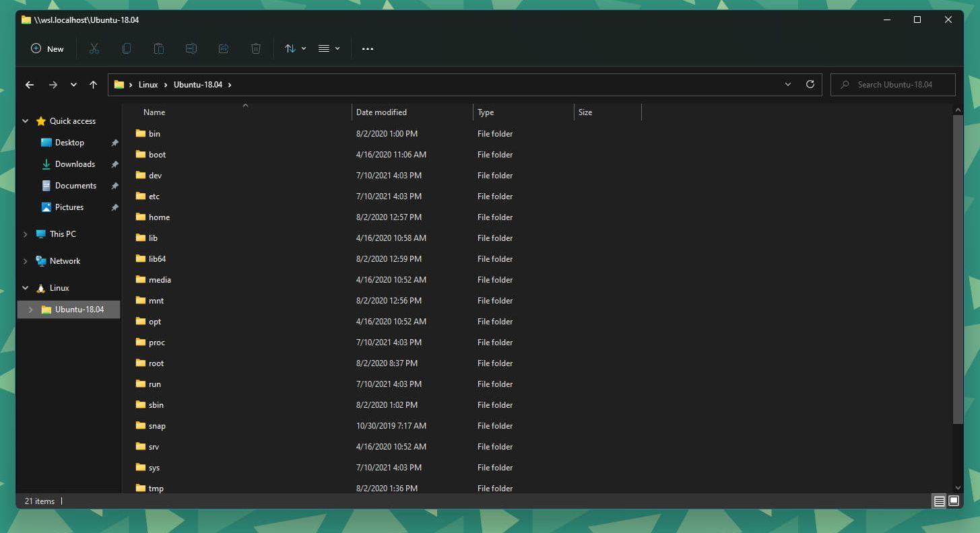Switch to Large icons view in status bar
The image size is (980, 533).
pos(954,501)
